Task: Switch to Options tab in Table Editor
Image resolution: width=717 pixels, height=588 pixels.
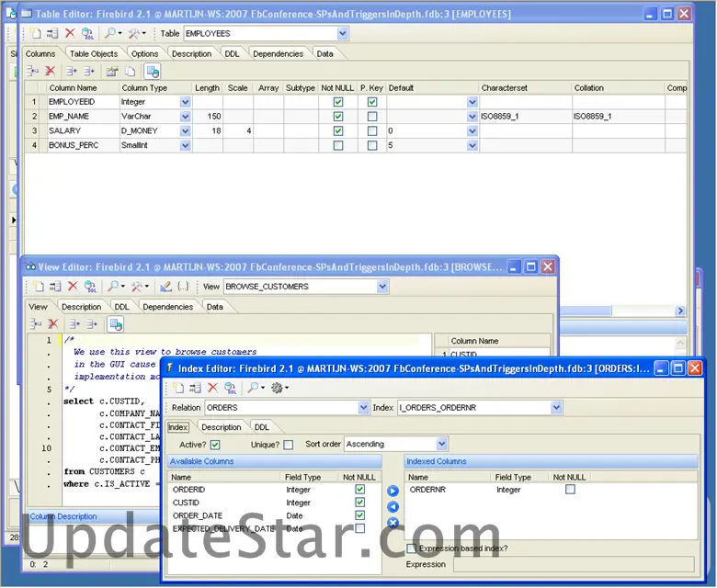Action: click(144, 54)
